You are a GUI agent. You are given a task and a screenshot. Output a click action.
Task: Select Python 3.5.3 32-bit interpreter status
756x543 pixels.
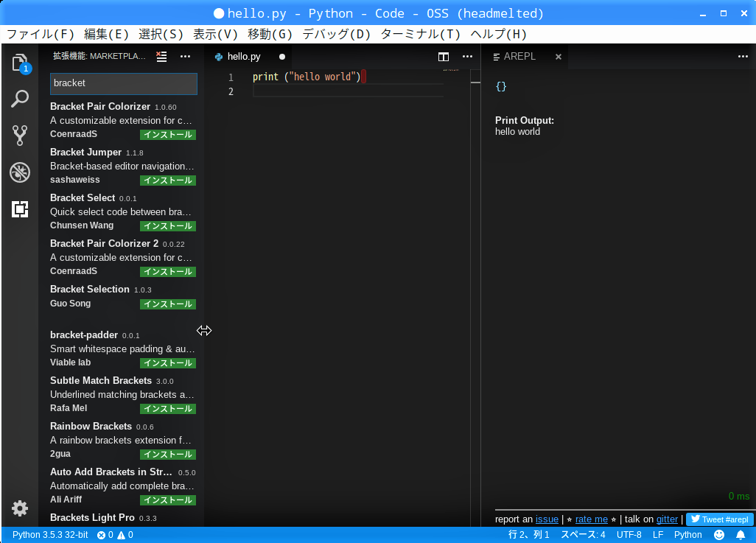50,535
